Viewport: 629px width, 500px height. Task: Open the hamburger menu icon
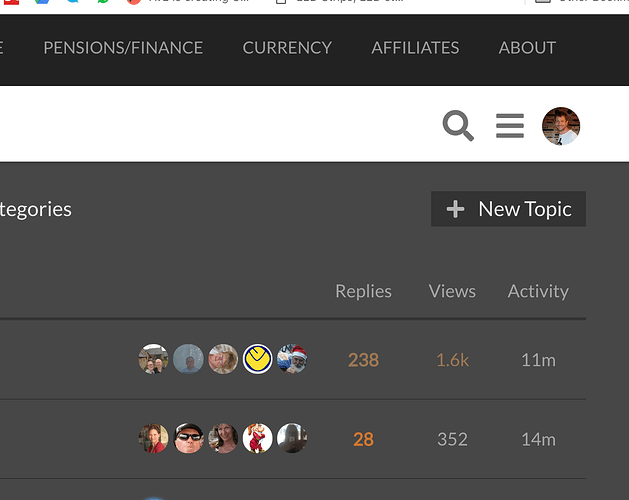coord(510,126)
